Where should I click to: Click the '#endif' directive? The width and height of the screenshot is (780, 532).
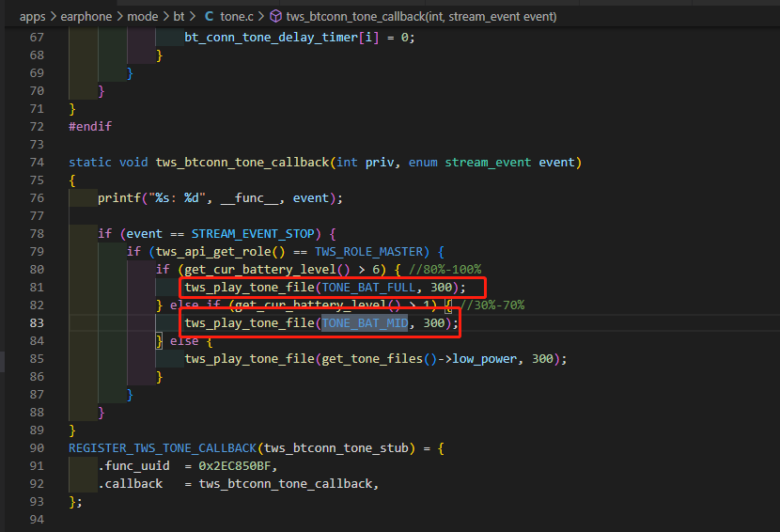[90, 127]
